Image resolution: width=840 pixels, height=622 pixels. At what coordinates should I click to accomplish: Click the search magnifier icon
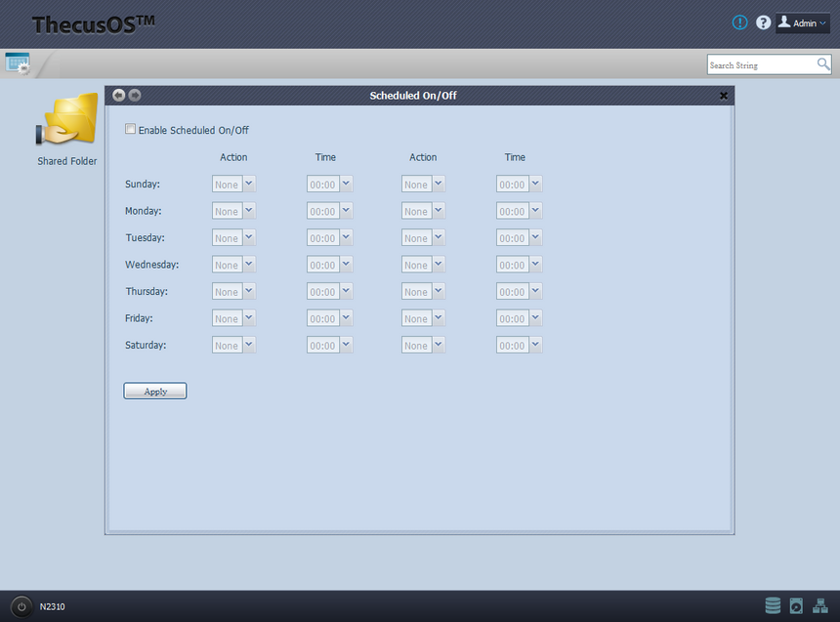tap(823, 64)
